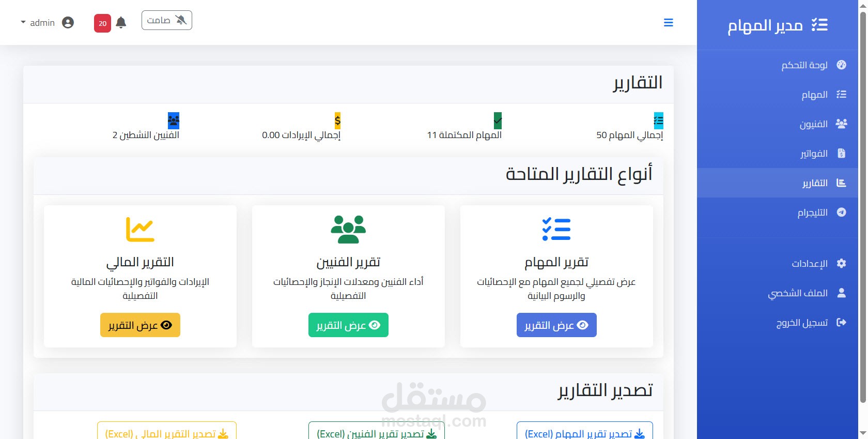The width and height of the screenshot is (868, 439).
Task: Click the reports chart icon in sidebar
Action: 841,183
